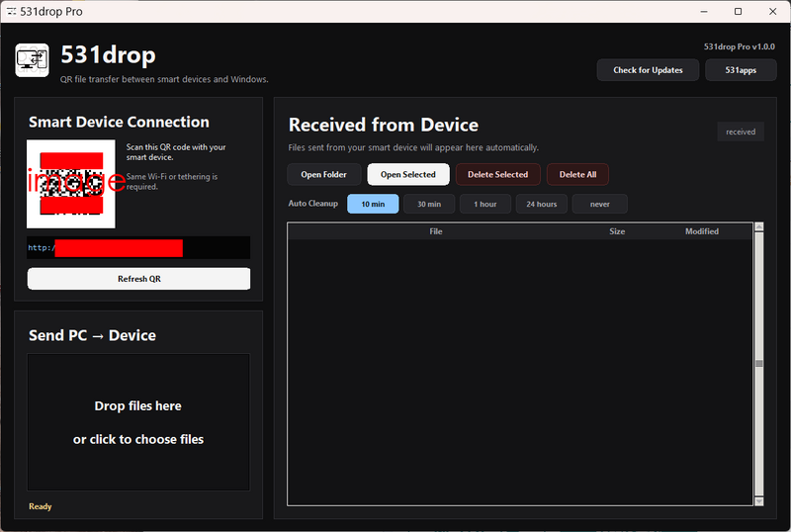
Task: Click the Auto Cleanup label
Action: [x=312, y=204]
